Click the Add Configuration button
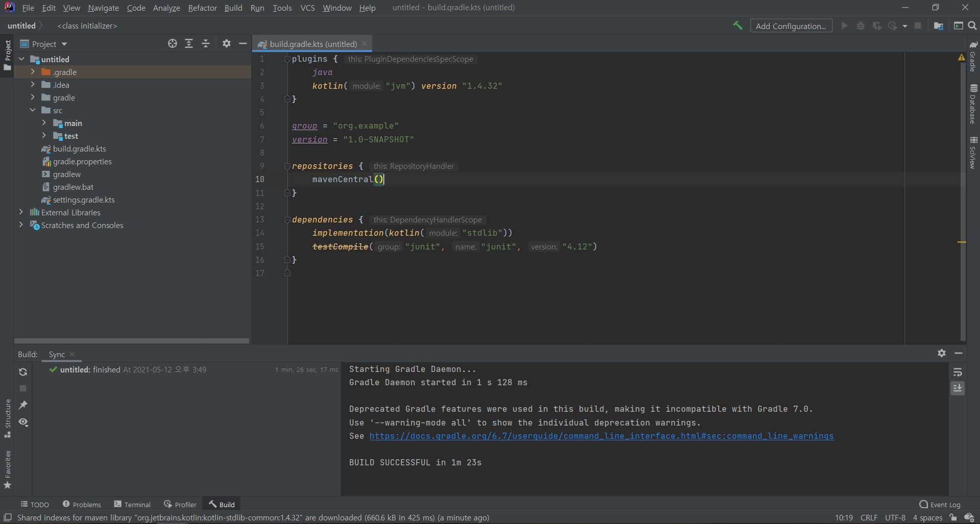Viewport: 980px width, 524px height. (791, 26)
